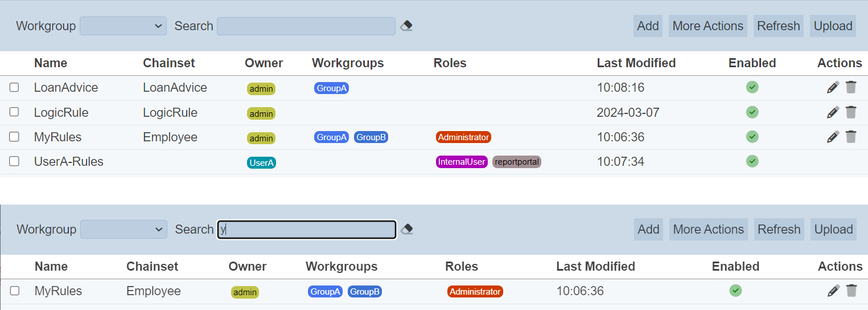Viewport: 868px width, 310px height.
Task: Open Workgroup dropdown next to empty search box
Action: tap(123, 26)
